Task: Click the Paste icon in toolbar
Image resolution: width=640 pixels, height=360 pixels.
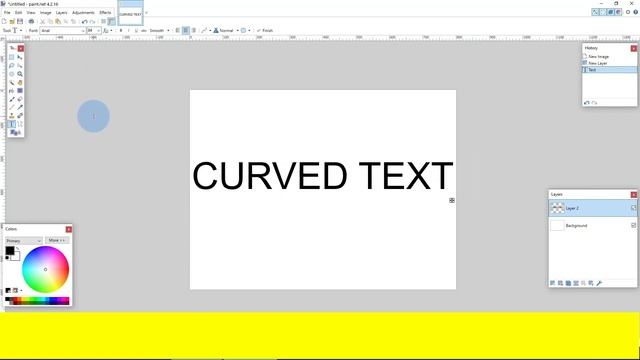Action: click(x=58, y=21)
